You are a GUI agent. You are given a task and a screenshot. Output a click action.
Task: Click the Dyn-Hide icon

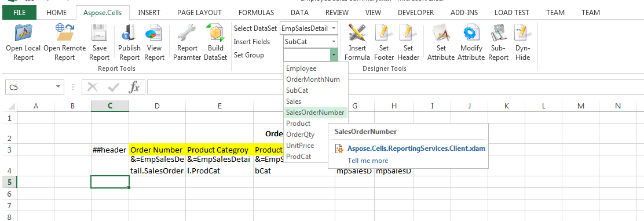point(522,33)
